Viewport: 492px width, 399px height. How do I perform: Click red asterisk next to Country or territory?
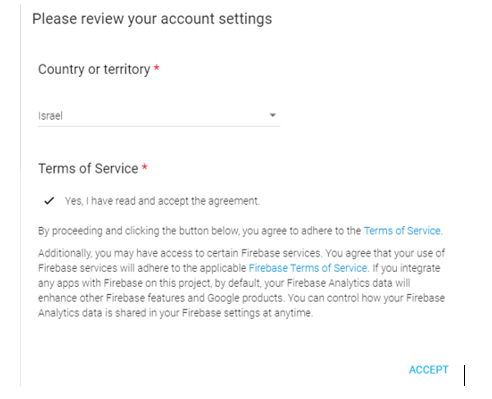coord(156,68)
